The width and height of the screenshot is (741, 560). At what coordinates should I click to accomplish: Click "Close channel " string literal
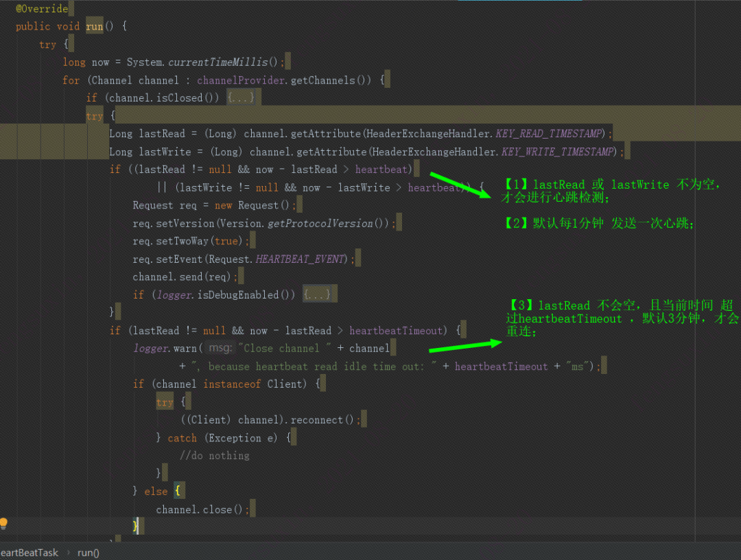pyautogui.click(x=285, y=349)
